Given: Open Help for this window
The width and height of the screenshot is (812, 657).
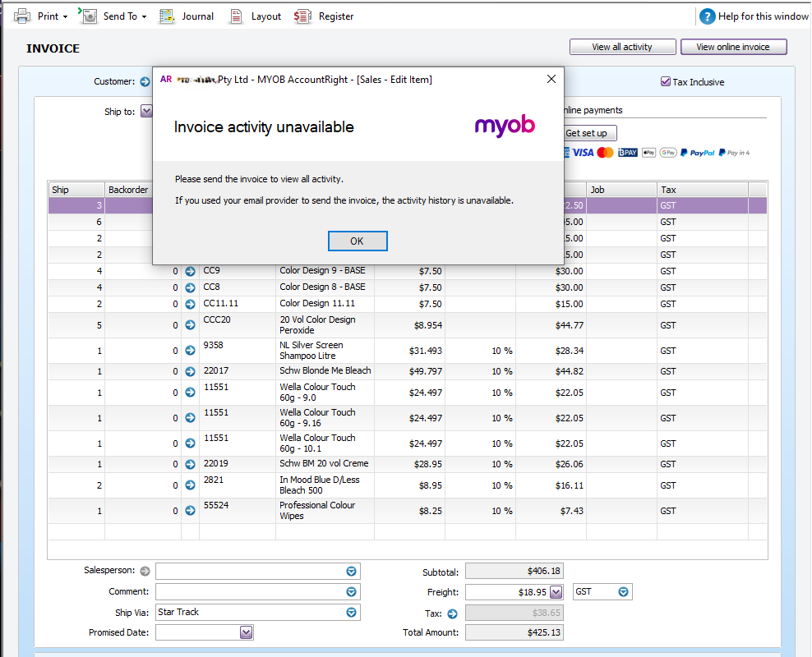Looking at the screenshot, I should point(754,16).
